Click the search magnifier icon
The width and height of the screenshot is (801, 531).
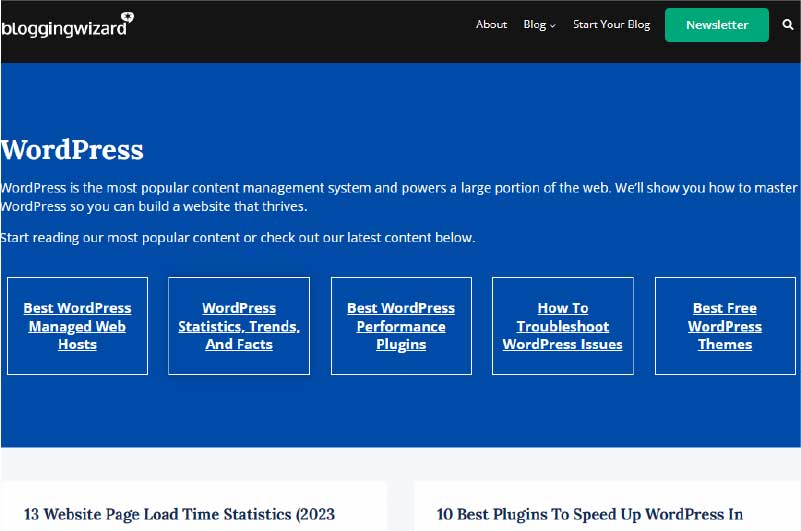click(787, 25)
